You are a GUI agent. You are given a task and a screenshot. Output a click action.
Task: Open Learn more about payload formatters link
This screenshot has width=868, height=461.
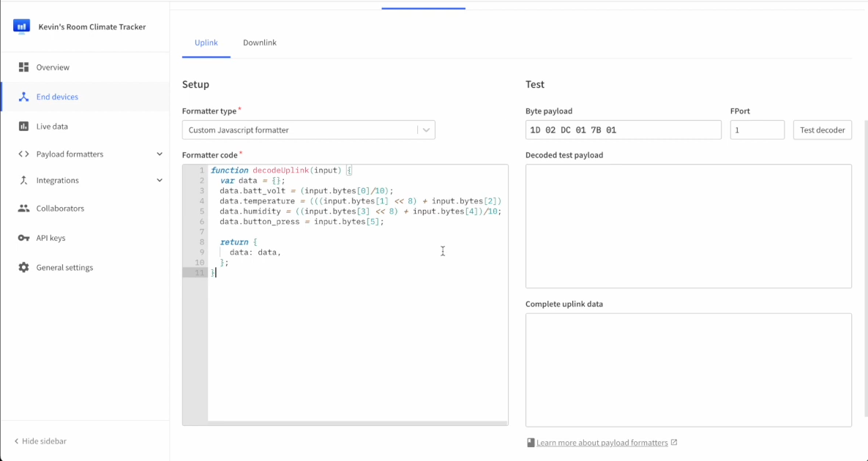tap(602, 443)
